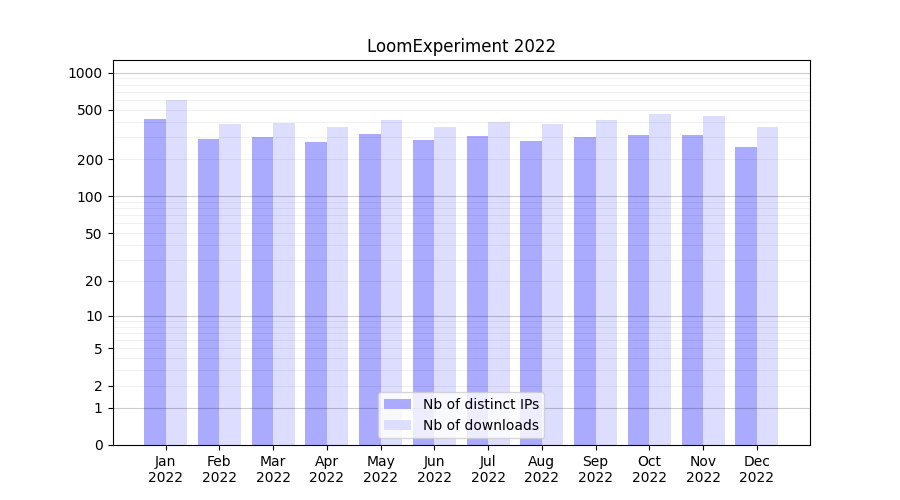Click the 100 y-axis tick label

[90, 197]
